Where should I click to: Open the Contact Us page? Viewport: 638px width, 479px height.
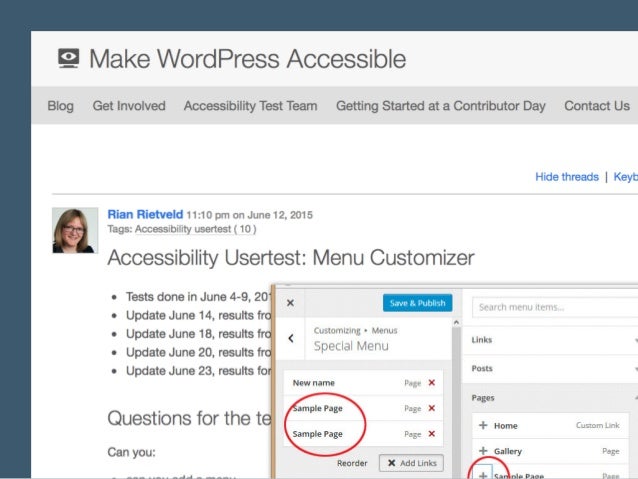(x=597, y=106)
